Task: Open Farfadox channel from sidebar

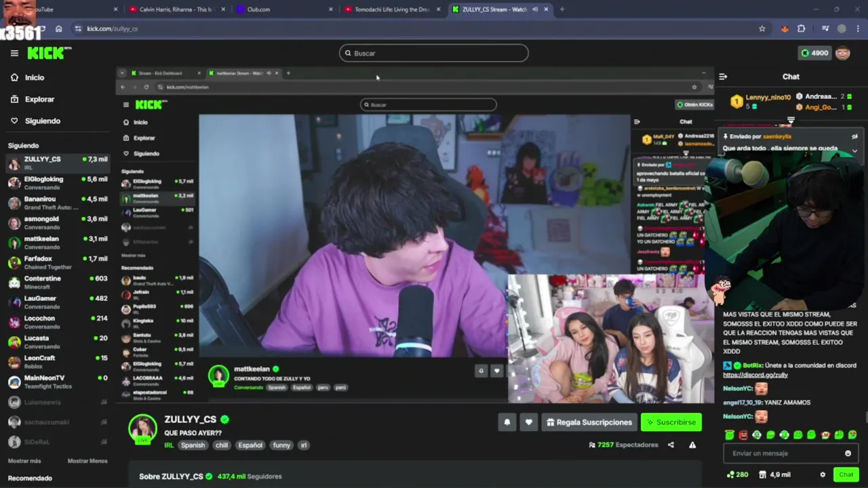Action: pyautogui.click(x=57, y=262)
